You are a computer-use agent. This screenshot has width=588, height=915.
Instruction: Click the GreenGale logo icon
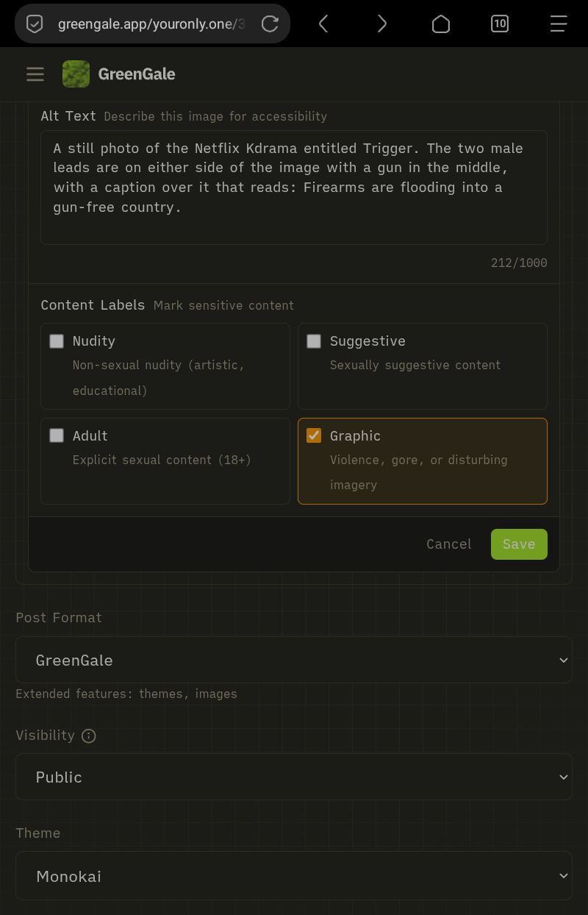pyautogui.click(x=76, y=74)
